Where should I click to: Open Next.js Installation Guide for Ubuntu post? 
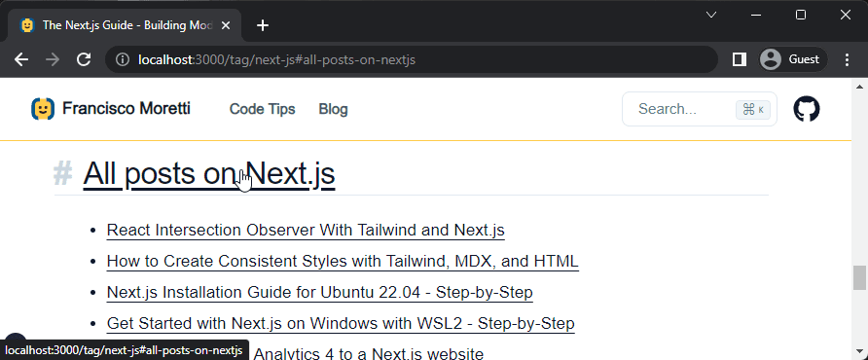(x=320, y=292)
